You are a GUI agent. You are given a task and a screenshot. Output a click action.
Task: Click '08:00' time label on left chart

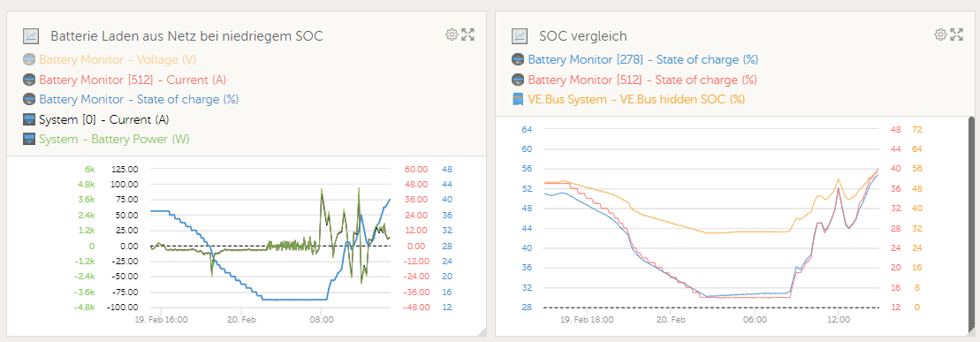[x=322, y=319]
